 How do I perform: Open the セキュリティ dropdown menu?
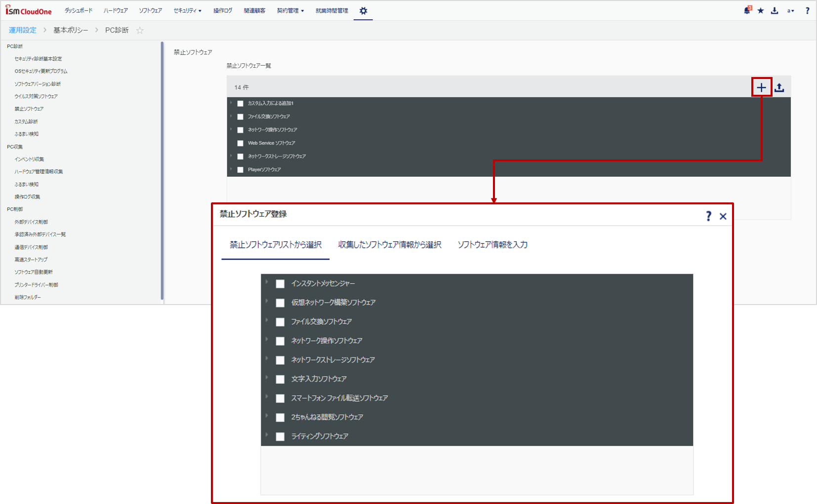tap(187, 10)
